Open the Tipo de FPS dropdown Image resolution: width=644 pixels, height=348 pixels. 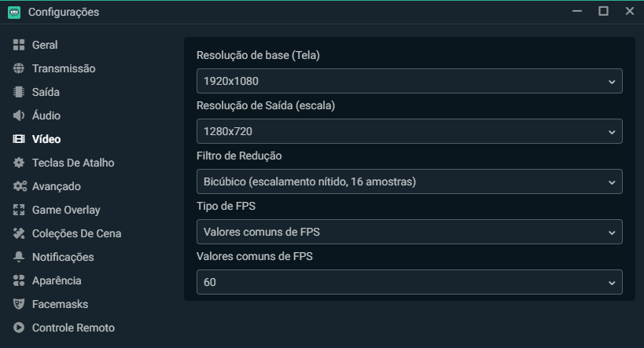(x=410, y=232)
